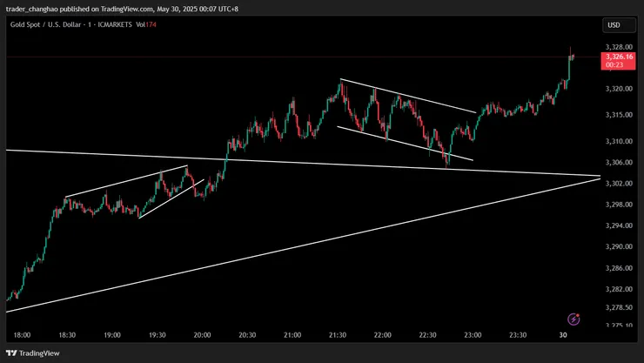The width and height of the screenshot is (644, 363).
Task: Click the 3,310.00 price axis label
Action: pos(619,141)
